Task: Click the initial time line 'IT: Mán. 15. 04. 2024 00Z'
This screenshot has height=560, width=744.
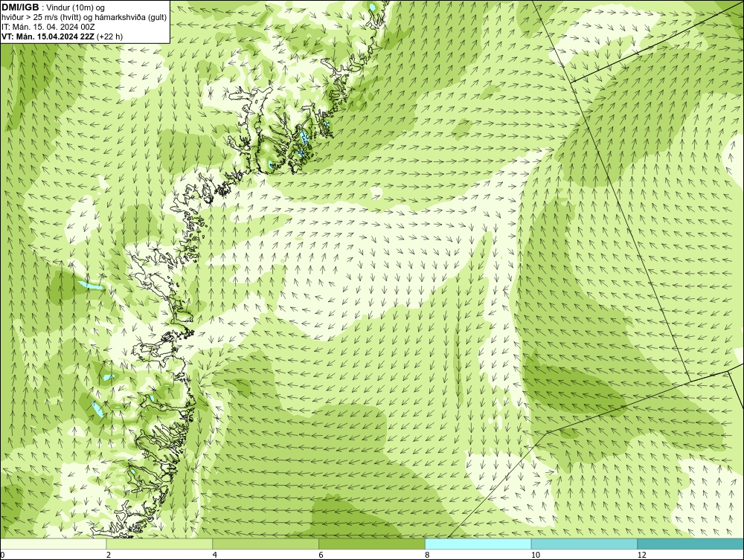Action: click(x=48, y=27)
